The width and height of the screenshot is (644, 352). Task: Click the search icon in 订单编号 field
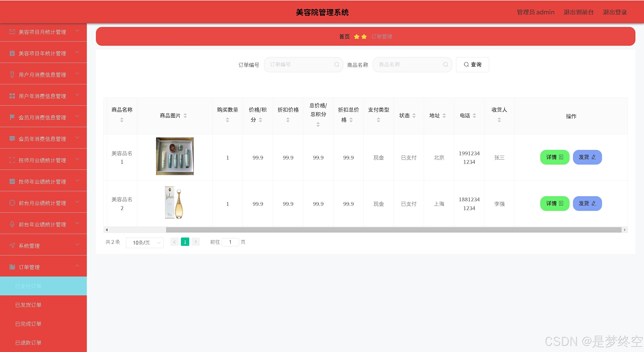pyautogui.click(x=336, y=65)
